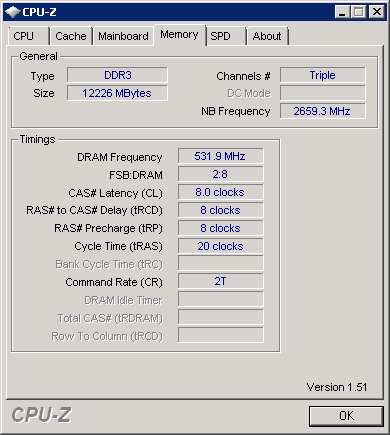Click the tRCD delay 8 clocks value

[220, 210]
